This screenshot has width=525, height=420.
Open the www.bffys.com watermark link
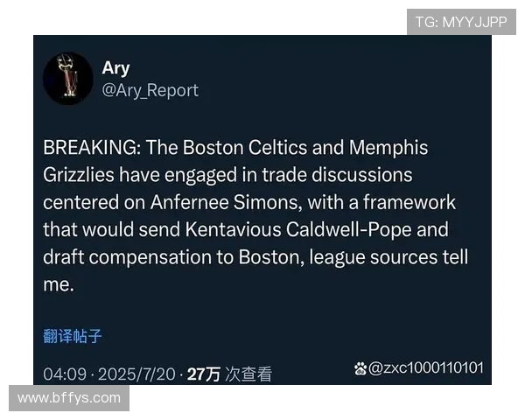(x=69, y=398)
